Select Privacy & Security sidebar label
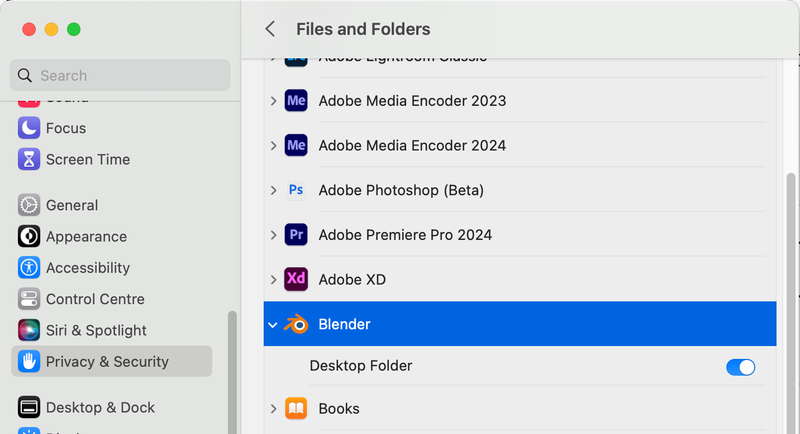800x434 pixels. pyautogui.click(x=107, y=362)
